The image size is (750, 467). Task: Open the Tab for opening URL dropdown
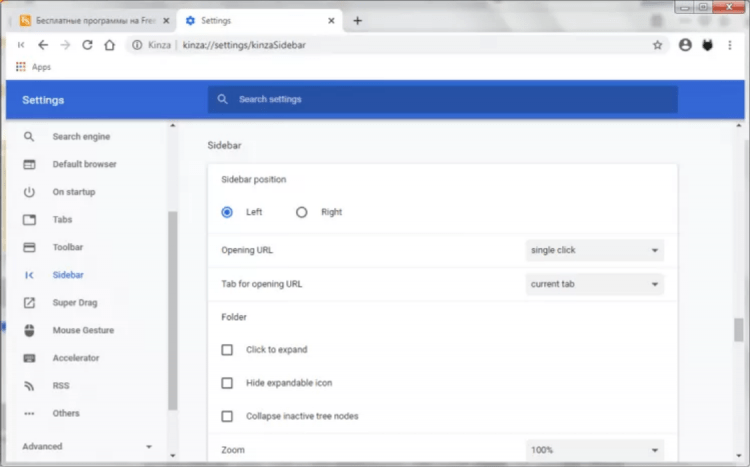point(594,284)
